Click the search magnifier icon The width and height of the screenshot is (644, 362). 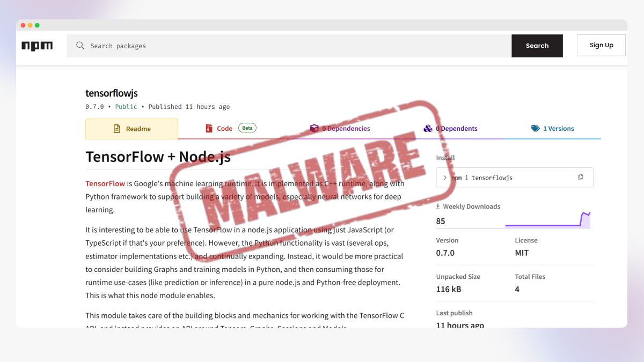pos(80,46)
